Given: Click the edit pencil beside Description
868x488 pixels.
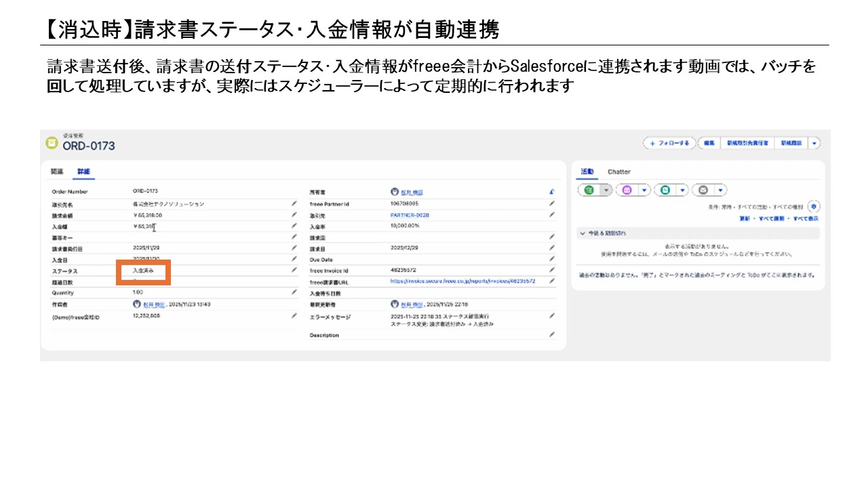Looking at the screenshot, I should [x=551, y=335].
